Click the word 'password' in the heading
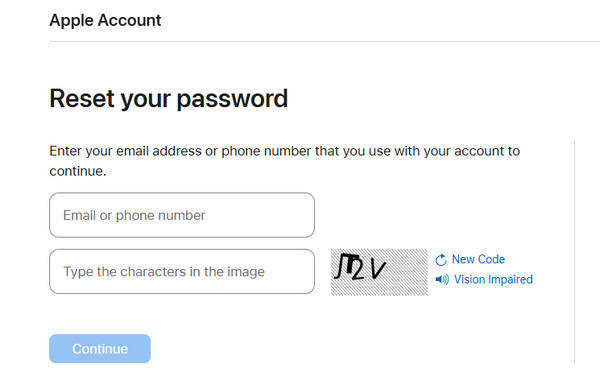Screen dimensions: 600x381 (x=232, y=99)
